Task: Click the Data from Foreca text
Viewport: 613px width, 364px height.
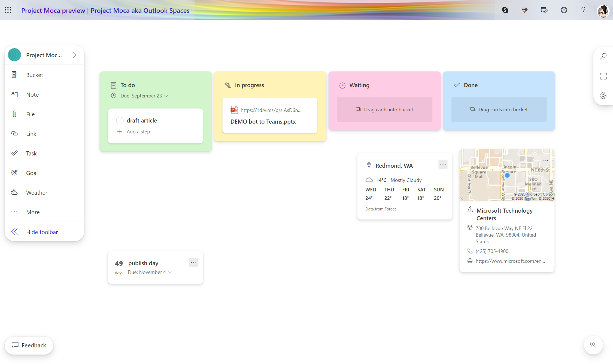Action: tap(381, 209)
